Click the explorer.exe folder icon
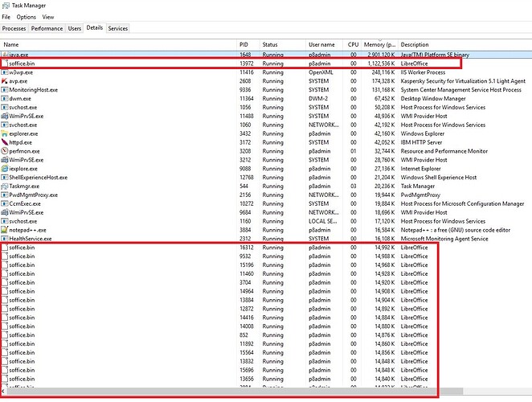The width and height of the screenshot is (532, 402). pos(4,133)
